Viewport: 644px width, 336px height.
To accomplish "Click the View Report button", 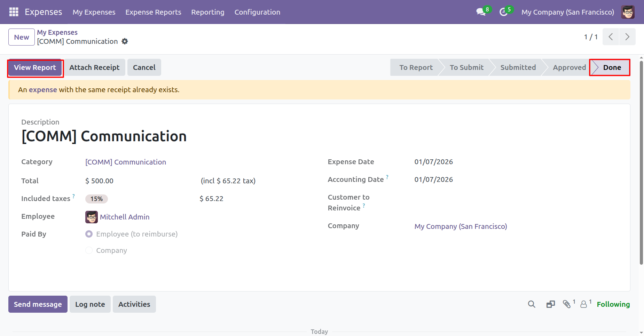I will pyautogui.click(x=35, y=67).
